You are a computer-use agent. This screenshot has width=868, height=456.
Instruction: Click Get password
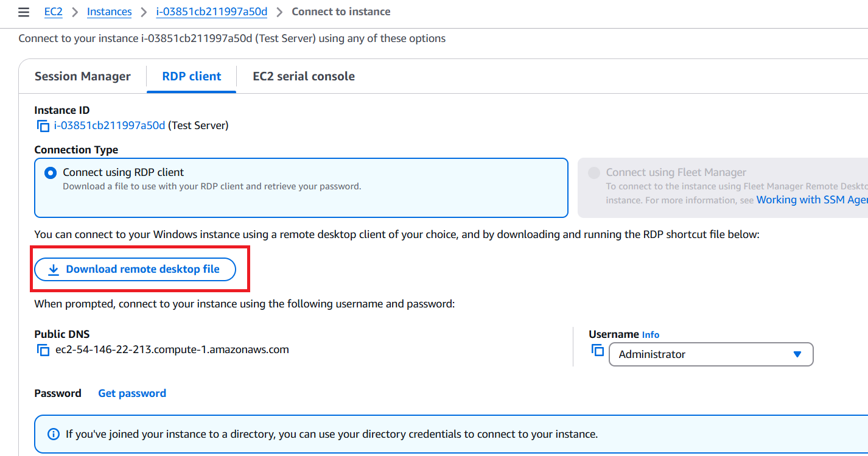point(131,393)
